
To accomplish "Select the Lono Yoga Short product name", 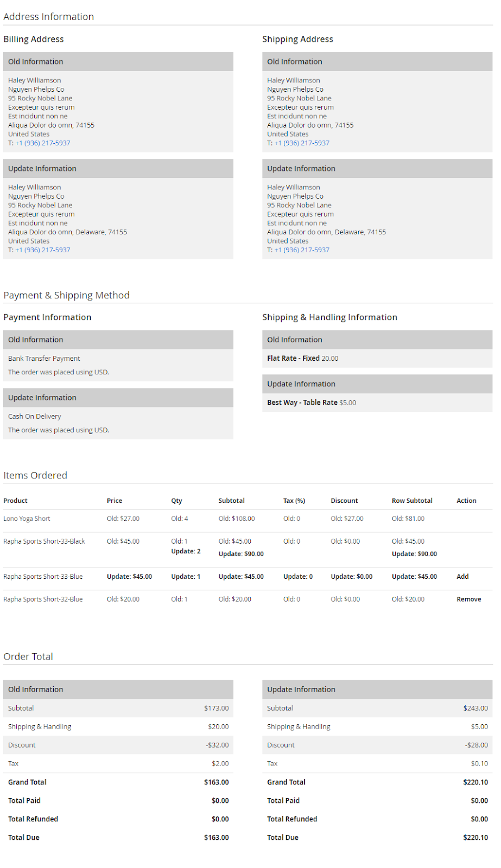I will 27,519.
